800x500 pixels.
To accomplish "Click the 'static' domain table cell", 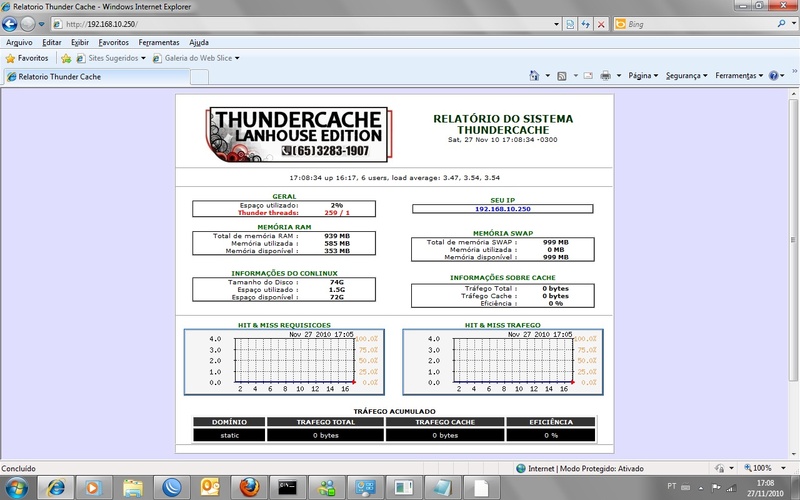I will tap(229, 435).
